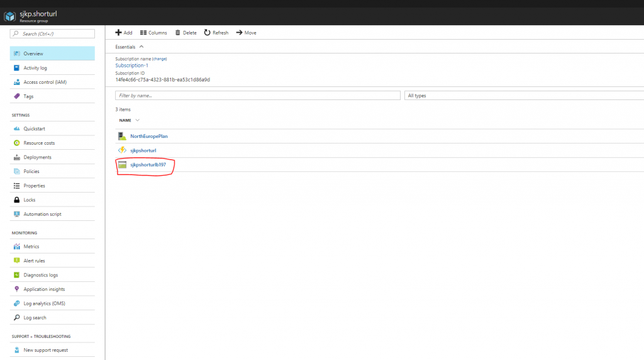Click the Refresh circular arrow icon
This screenshot has height=360, width=644.
pyautogui.click(x=207, y=33)
